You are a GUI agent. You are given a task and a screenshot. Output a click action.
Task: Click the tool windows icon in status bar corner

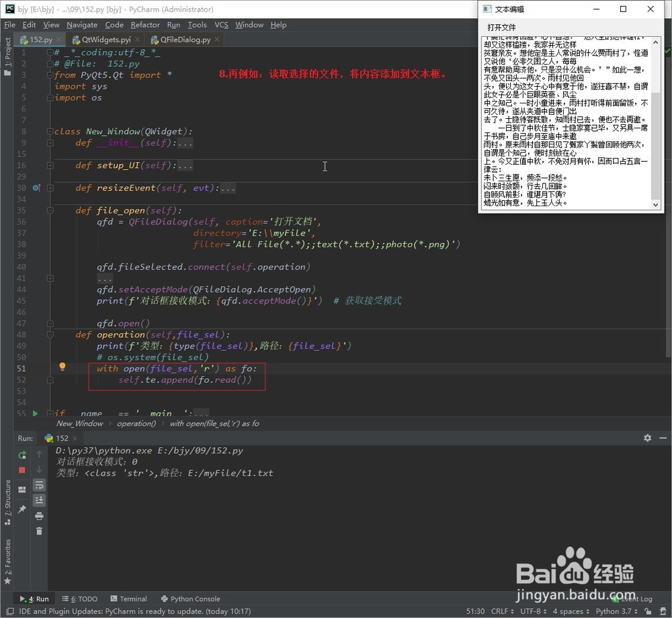point(10,611)
